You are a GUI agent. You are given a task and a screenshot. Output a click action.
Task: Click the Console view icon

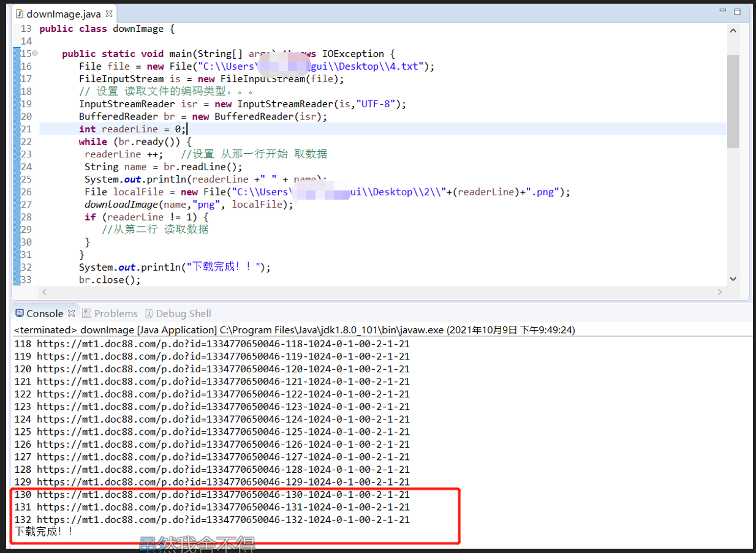[x=20, y=314]
